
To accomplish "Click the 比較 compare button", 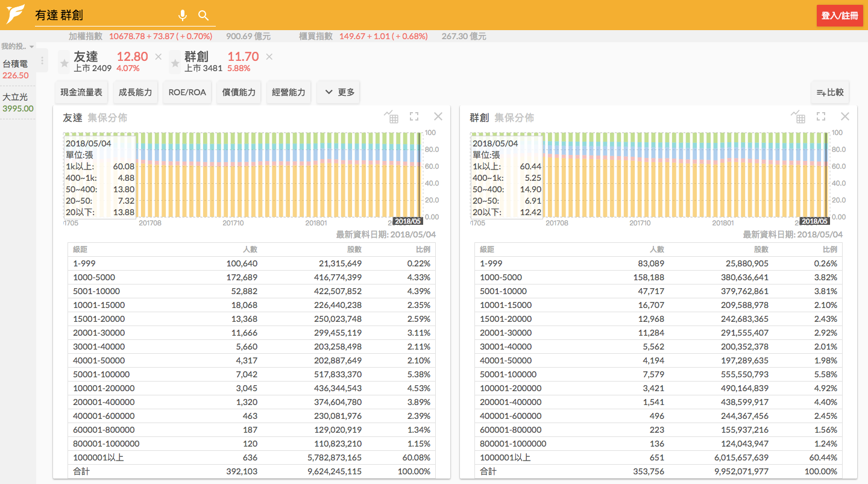I will (x=830, y=92).
